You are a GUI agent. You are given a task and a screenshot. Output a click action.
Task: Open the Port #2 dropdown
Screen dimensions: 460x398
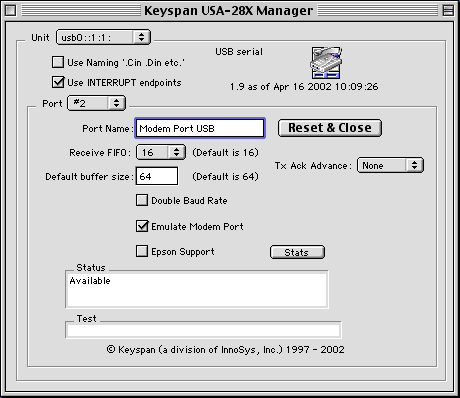(97, 103)
